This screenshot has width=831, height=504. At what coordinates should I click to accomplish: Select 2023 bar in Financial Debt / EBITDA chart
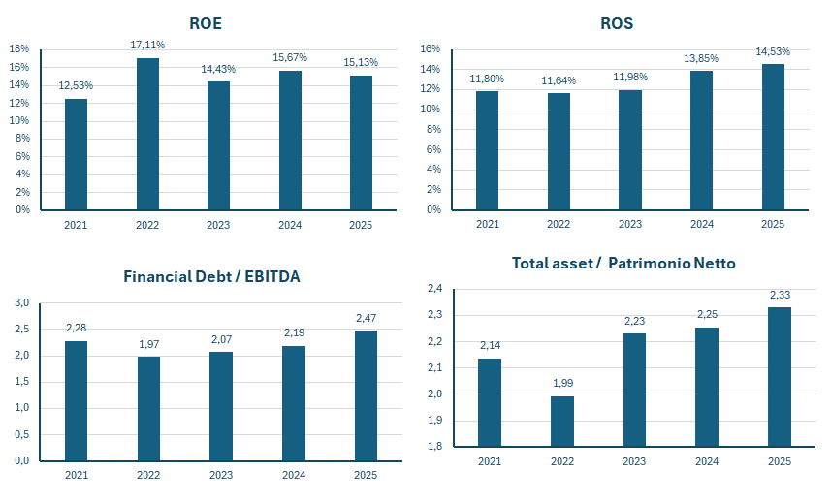point(221,406)
